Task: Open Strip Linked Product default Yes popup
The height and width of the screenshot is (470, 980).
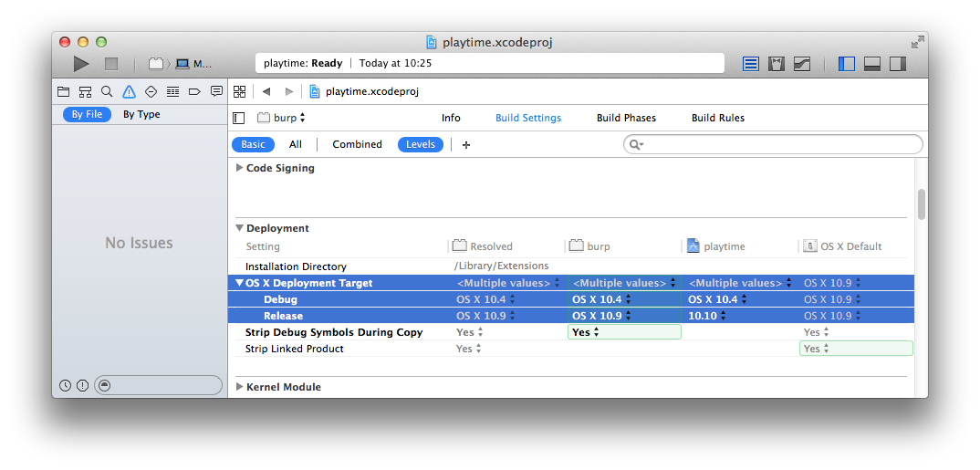Action: click(856, 348)
